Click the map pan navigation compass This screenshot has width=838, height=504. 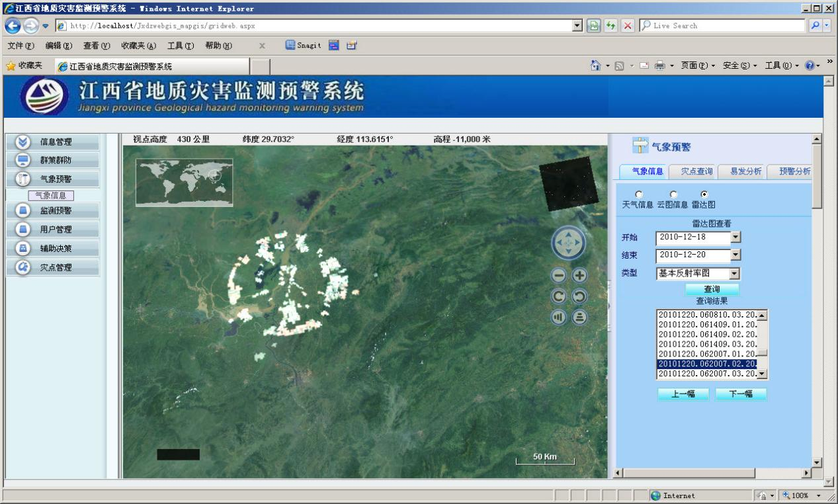pyautogui.click(x=569, y=243)
